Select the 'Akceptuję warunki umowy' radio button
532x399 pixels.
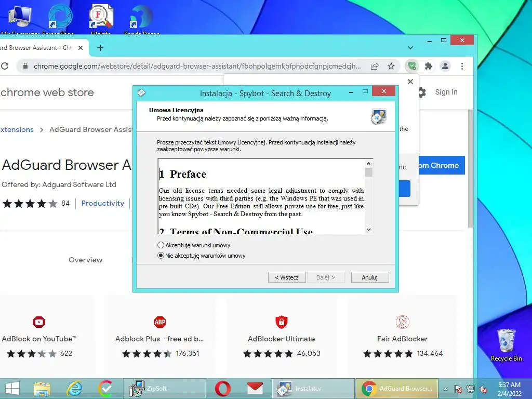[161, 245]
